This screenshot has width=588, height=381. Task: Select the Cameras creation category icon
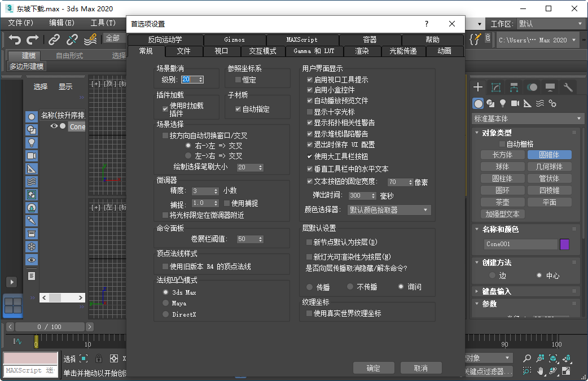tap(515, 103)
